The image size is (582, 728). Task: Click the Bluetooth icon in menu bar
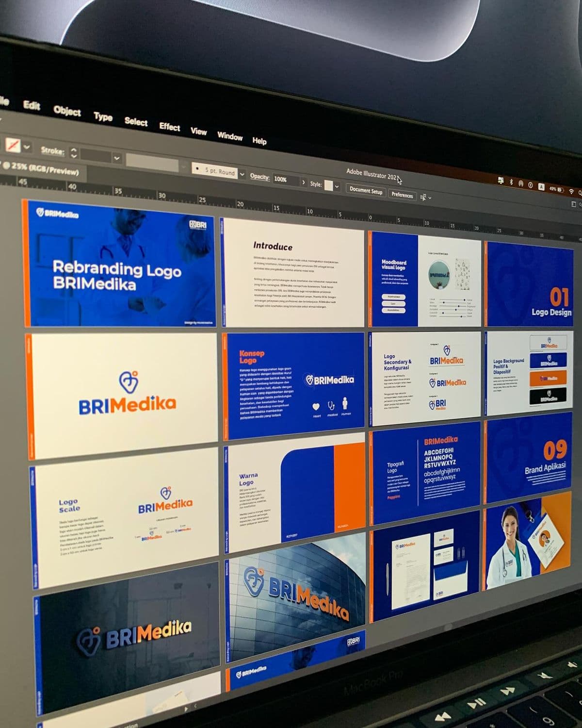click(511, 182)
